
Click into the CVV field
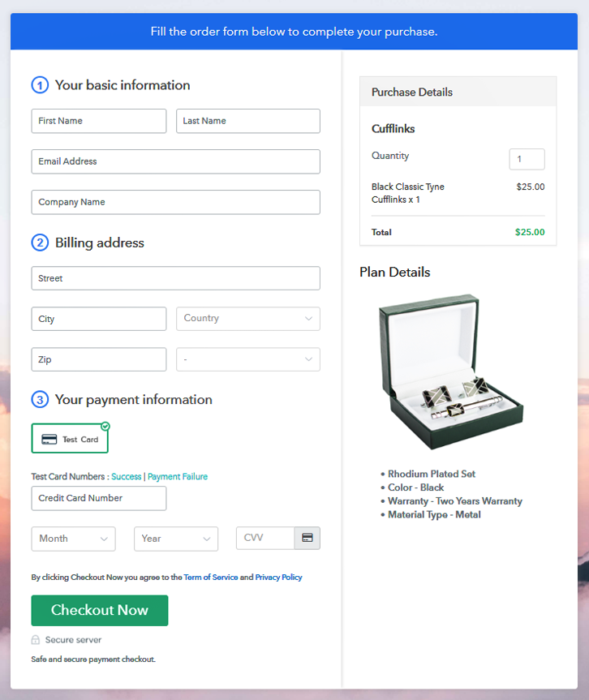point(265,538)
